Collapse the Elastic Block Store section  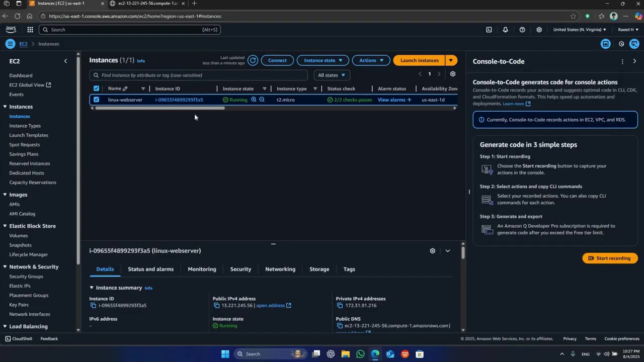click(5, 226)
